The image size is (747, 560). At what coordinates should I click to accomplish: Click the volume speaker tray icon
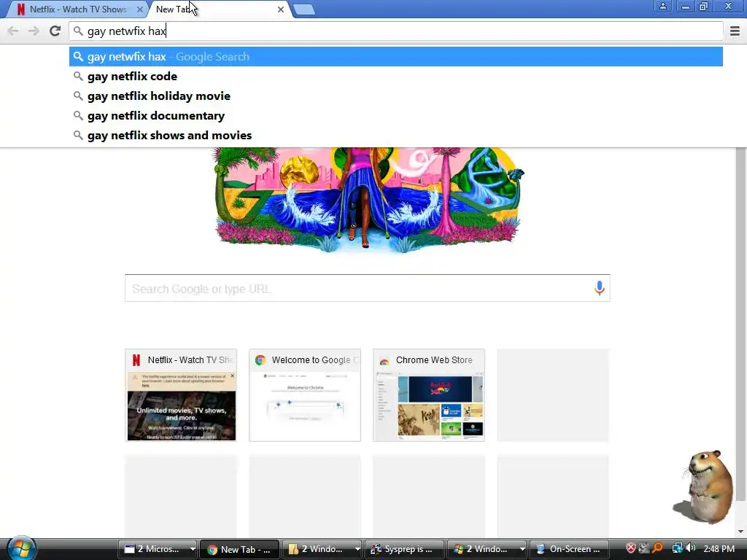tap(691, 548)
